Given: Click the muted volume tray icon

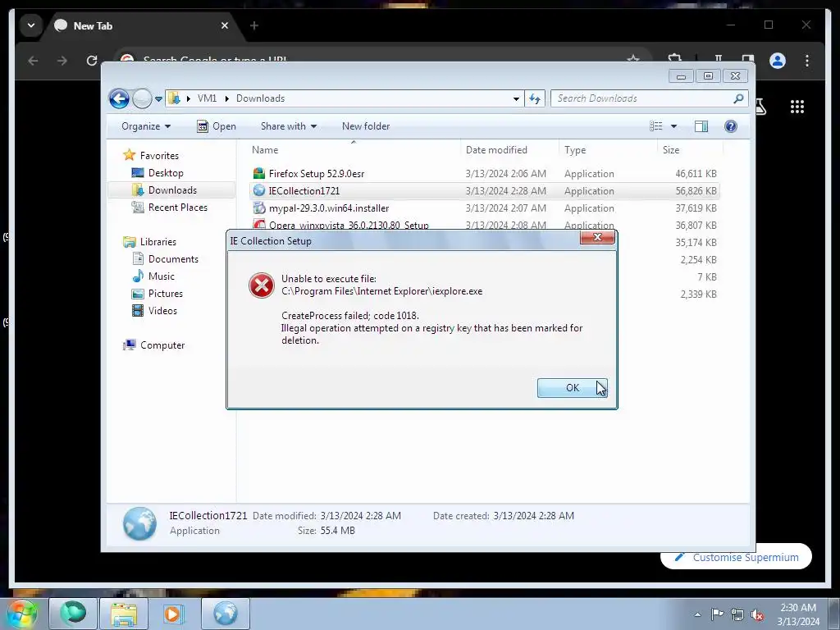Looking at the screenshot, I should pos(757,615).
